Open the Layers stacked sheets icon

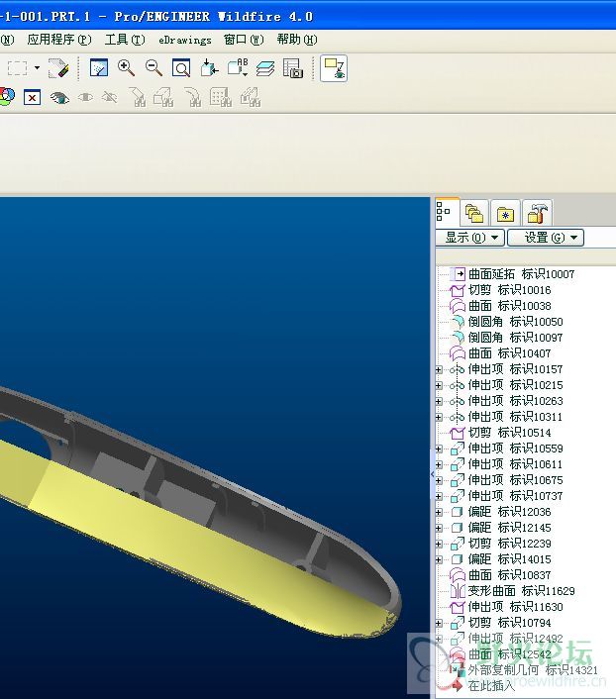265,68
